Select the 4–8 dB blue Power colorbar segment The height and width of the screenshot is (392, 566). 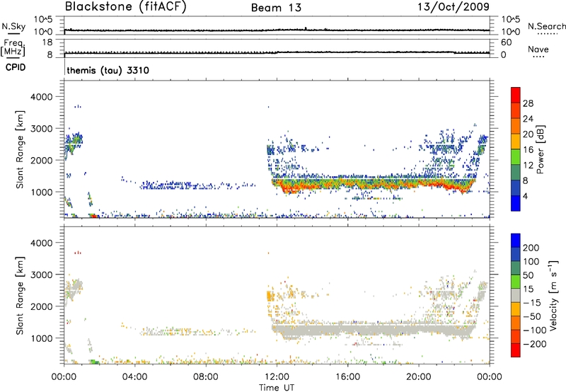coord(516,188)
